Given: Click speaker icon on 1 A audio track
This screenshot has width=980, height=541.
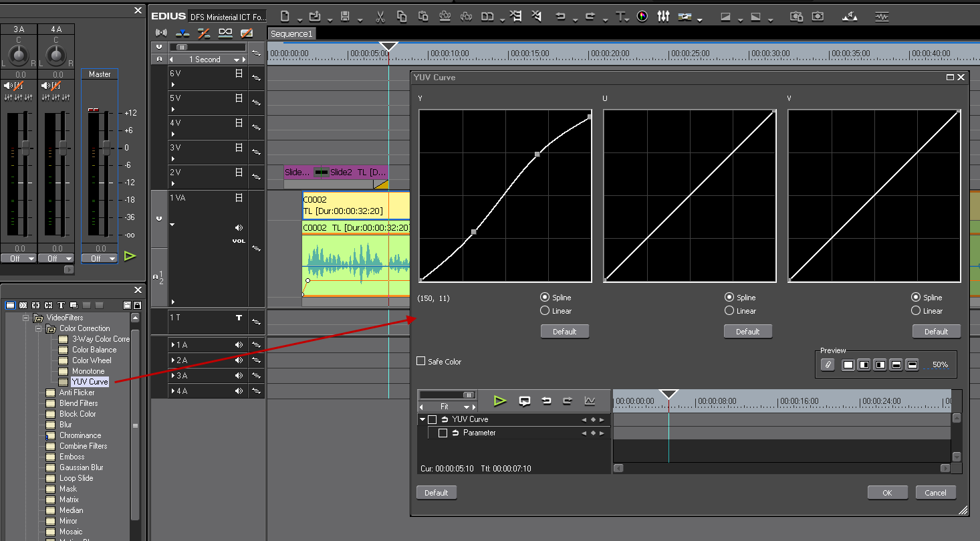Looking at the screenshot, I should (x=239, y=345).
